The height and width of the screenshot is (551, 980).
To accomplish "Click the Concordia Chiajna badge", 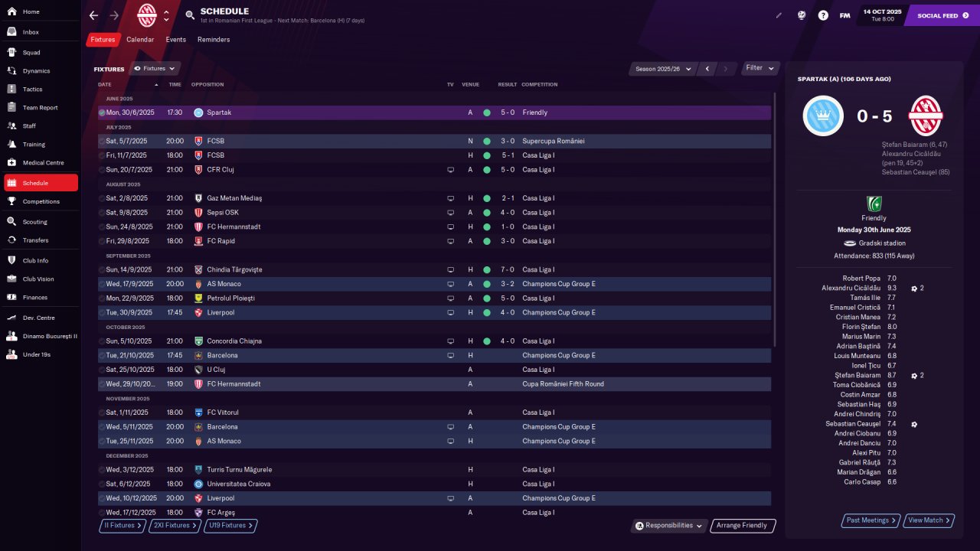I will 198,341.
